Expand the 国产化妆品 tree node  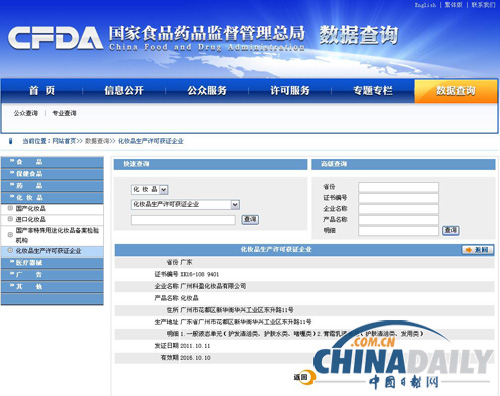(x=10, y=208)
